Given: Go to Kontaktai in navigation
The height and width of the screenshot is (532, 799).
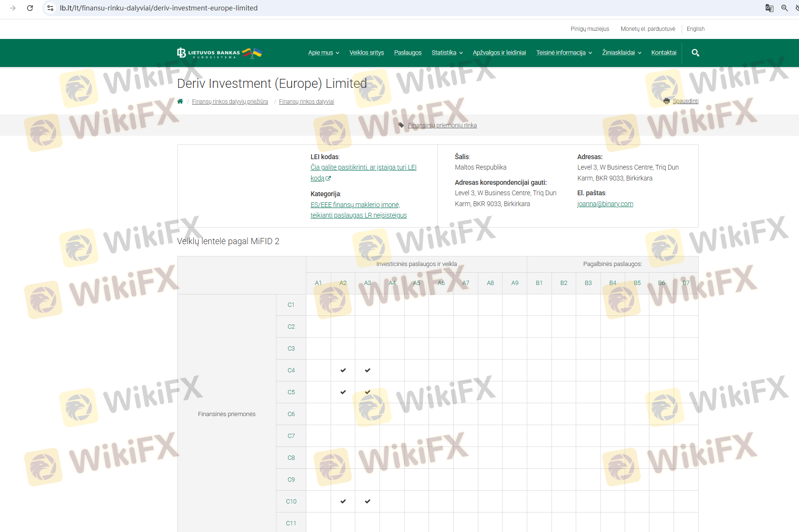Looking at the screenshot, I should point(664,53).
